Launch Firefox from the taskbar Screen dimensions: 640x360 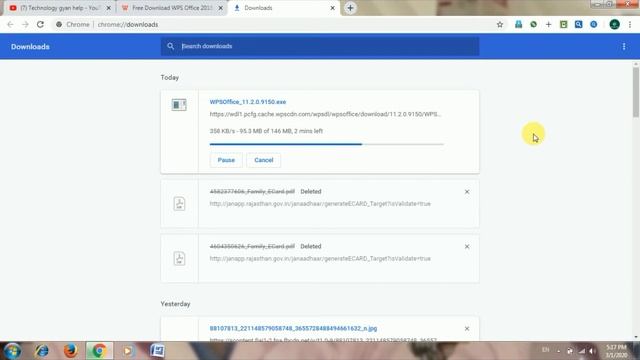tap(70, 351)
